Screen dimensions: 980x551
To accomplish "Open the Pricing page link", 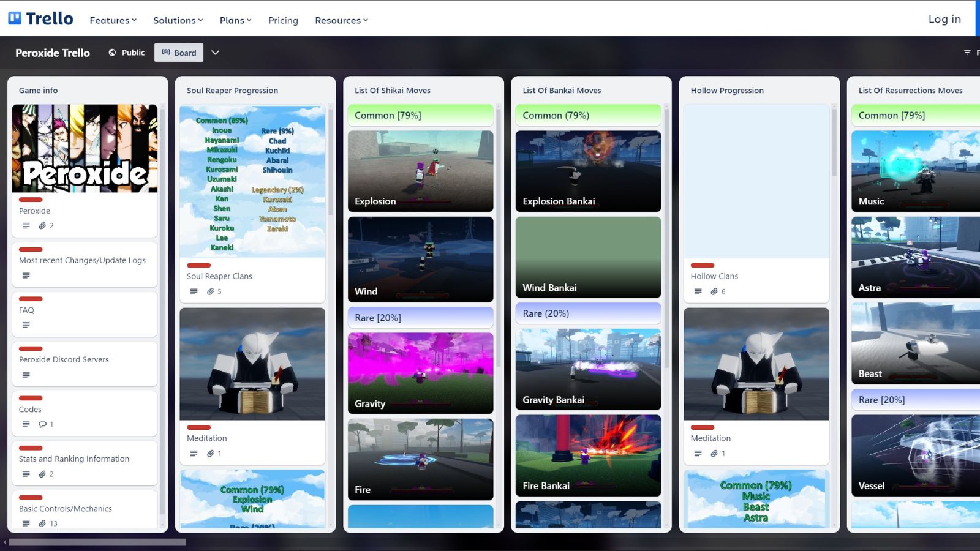I will pyautogui.click(x=282, y=20).
